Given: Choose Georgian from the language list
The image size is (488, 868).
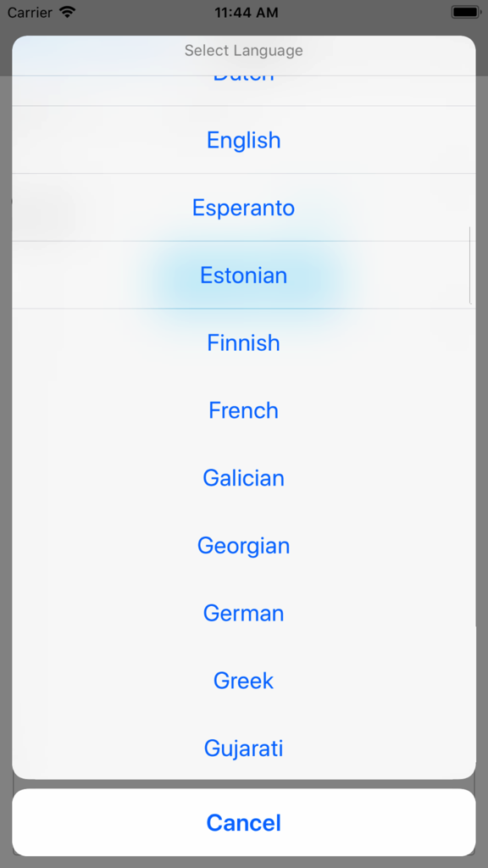Looking at the screenshot, I should (x=243, y=545).
